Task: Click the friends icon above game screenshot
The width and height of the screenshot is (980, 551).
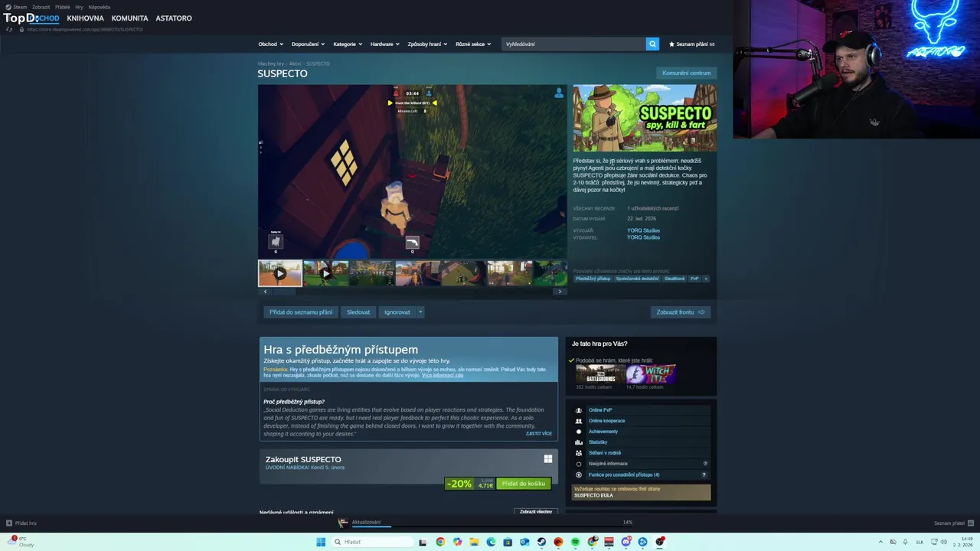Action: 559,93
